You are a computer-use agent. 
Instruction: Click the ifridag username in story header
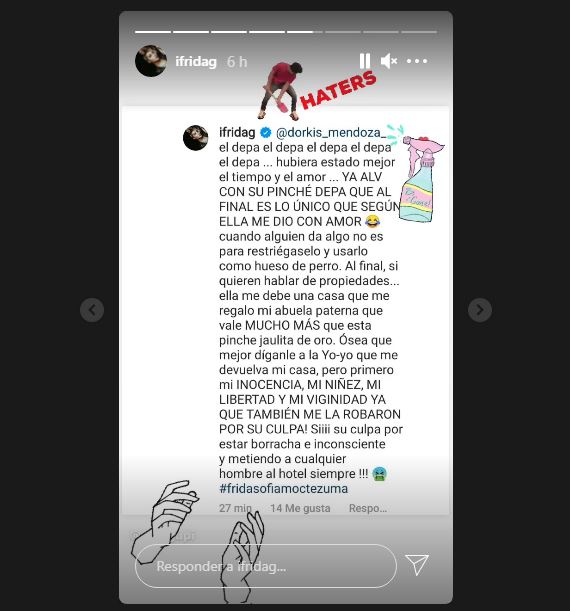tap(196, 62)
